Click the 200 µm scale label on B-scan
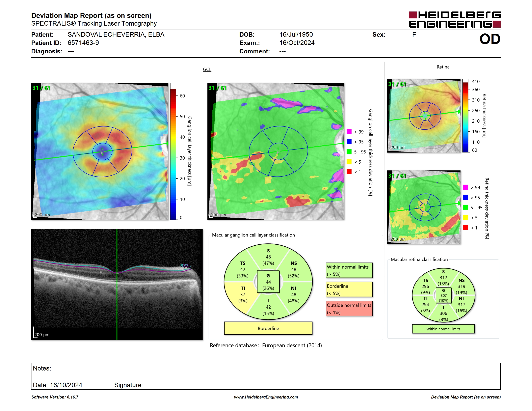Image resolution: width=532 pixels, height=411 pixels. [42, 335]
